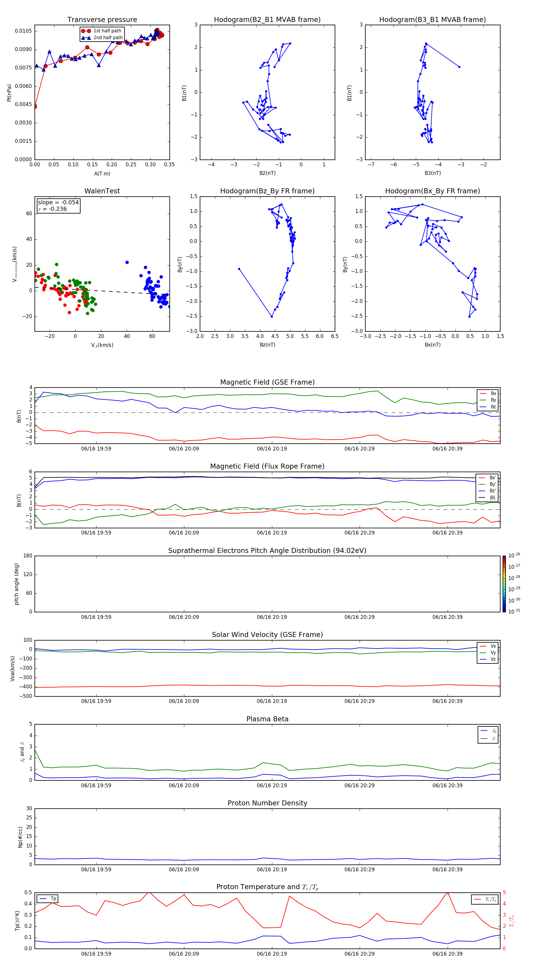
Task: Click 'slope = -0.054' annotation text
Action: click(58, 203)
